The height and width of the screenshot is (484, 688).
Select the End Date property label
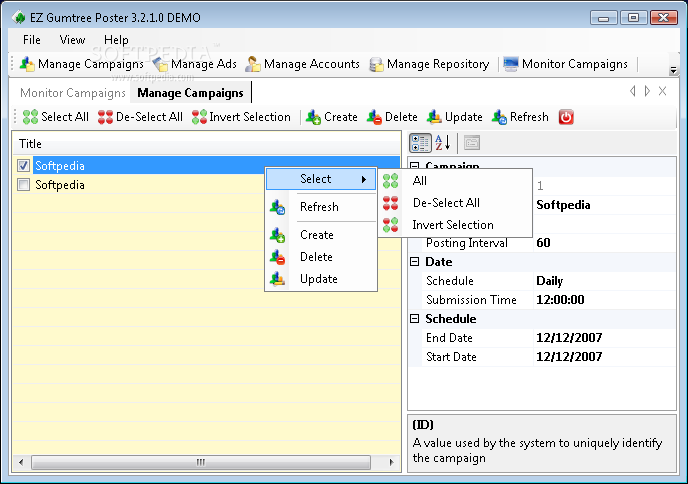(x=449, y=338)
